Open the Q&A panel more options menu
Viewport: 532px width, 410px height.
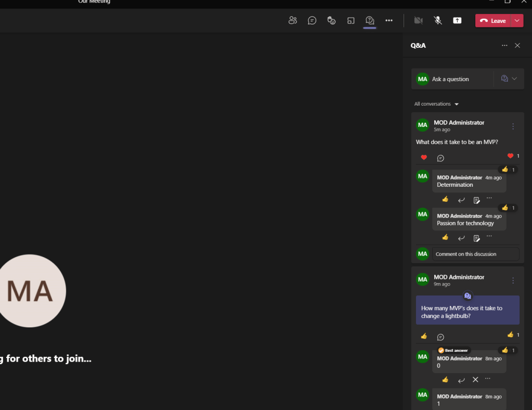(x=504, y=45)
